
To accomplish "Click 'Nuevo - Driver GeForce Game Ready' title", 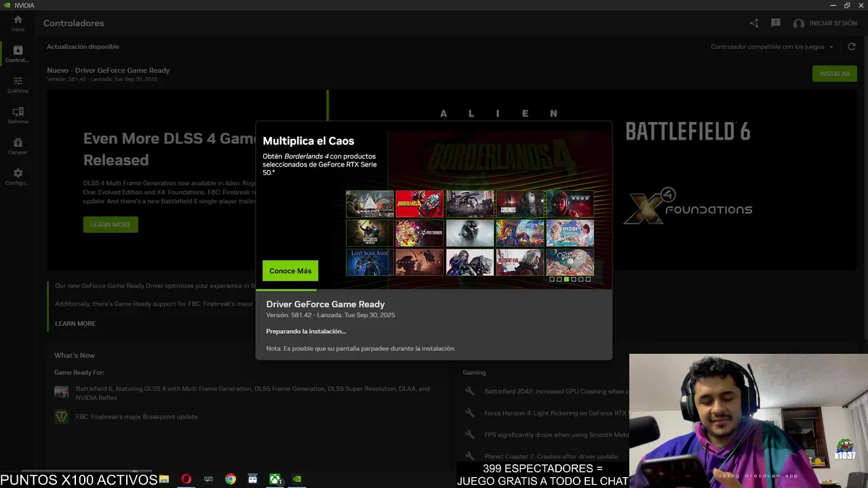I will tap(108, 70).
